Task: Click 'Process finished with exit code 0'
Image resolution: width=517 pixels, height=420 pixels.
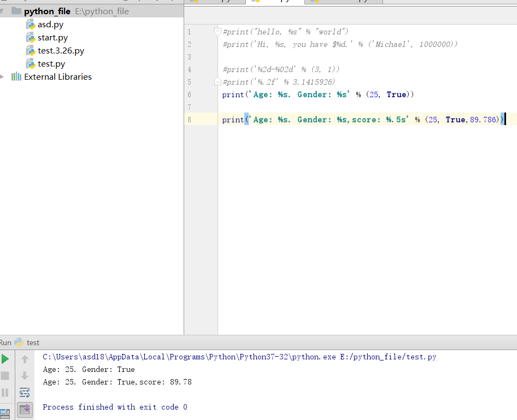Action: 115,407
